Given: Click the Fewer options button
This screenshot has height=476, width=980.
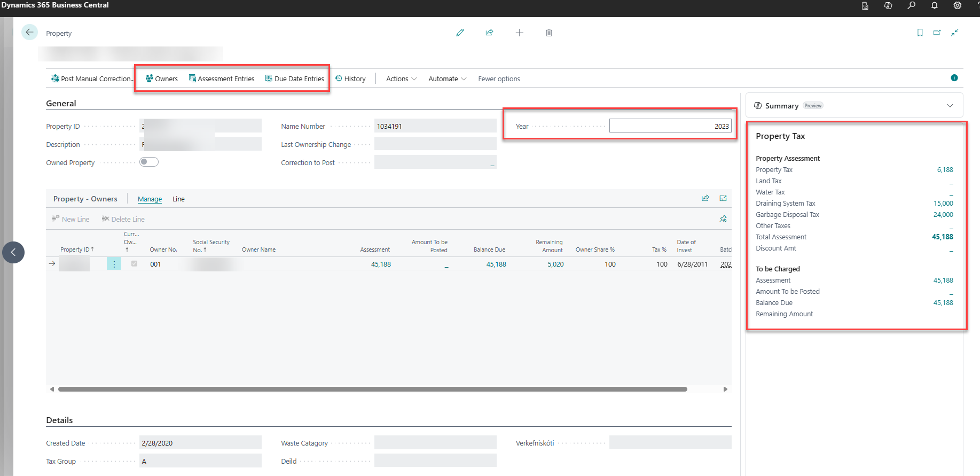Looking at the screenshot, I should click(499, 79).
